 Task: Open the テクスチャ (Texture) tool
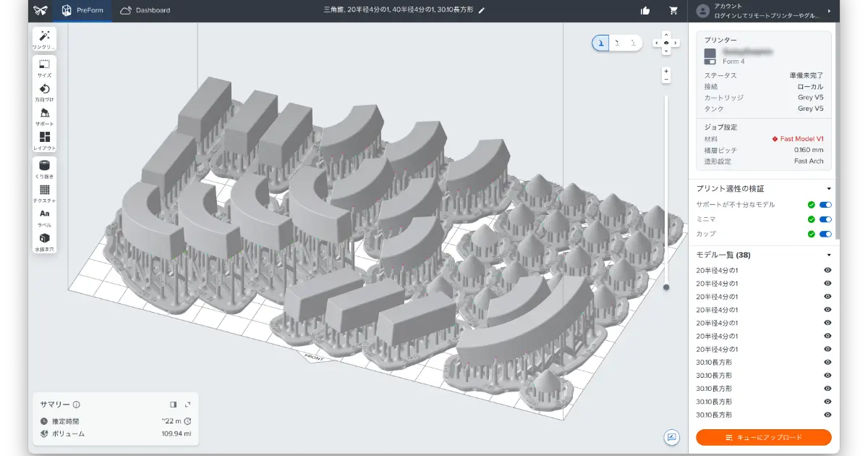(x=44, y=193)
